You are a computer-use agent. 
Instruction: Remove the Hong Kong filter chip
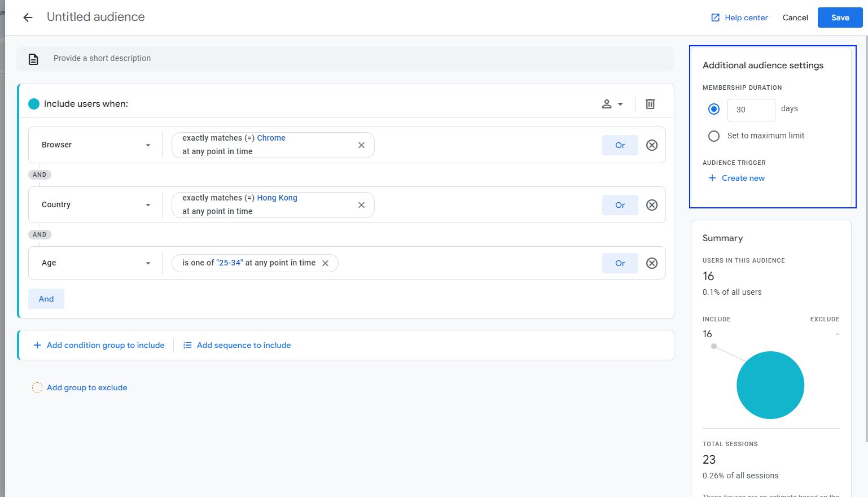click(x=361, y=205)
